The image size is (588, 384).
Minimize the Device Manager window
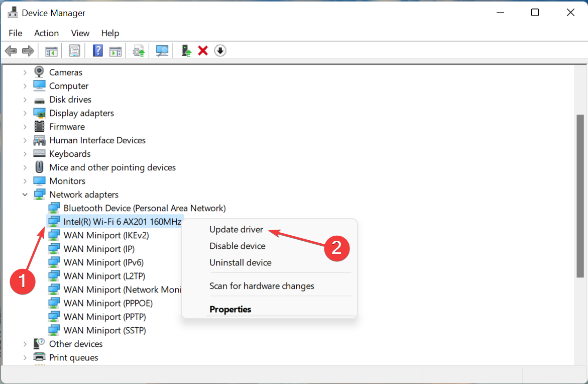[x=500, y=13]
